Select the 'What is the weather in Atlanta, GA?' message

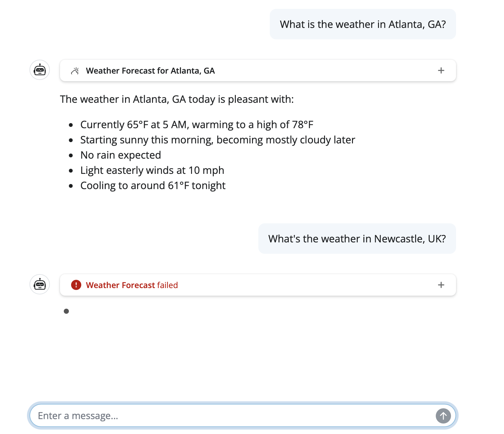click(x=362, y=24)
